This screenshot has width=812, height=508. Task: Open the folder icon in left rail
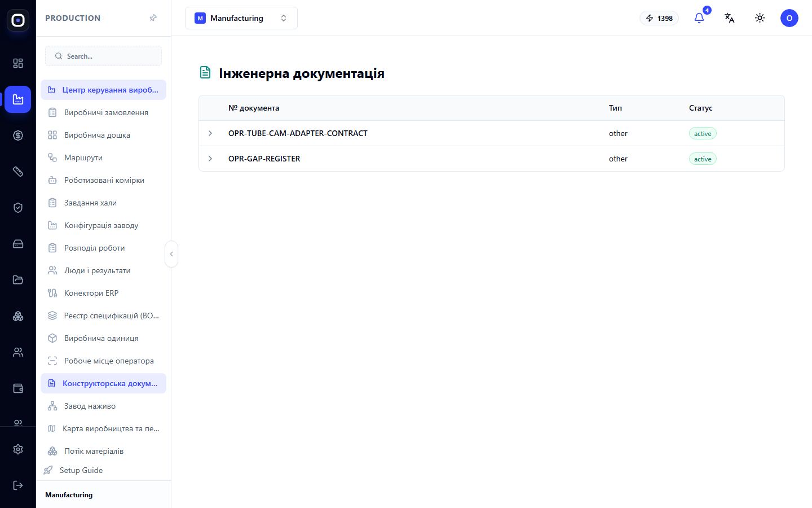[x=18, y=280]
